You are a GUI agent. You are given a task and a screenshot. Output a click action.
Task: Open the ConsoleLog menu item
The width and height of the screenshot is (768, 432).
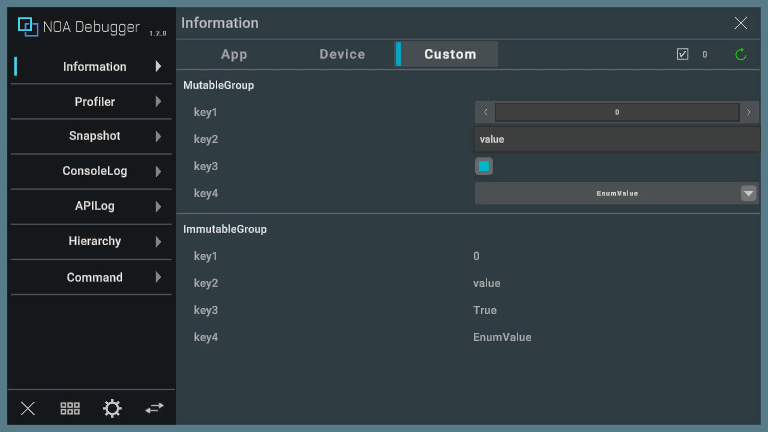(x=95, y=171)
